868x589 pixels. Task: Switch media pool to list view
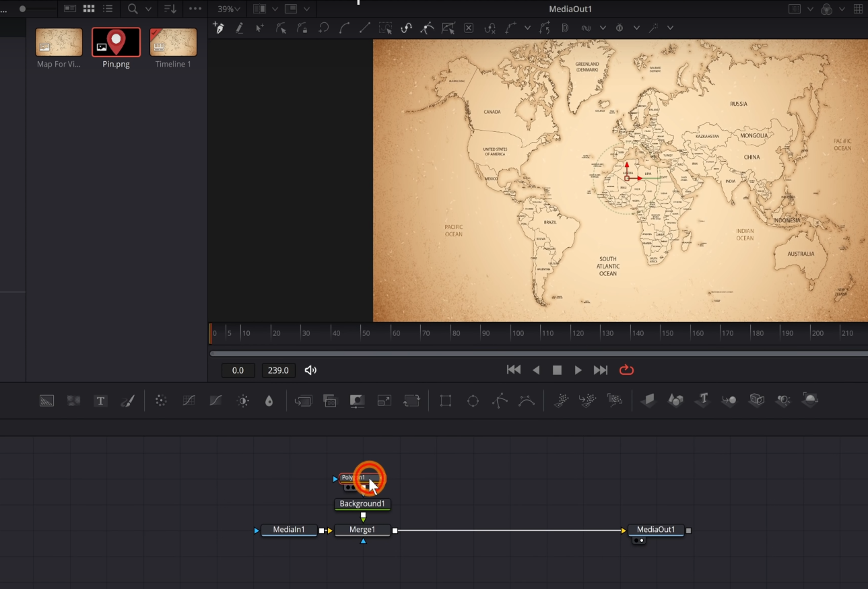107,9
